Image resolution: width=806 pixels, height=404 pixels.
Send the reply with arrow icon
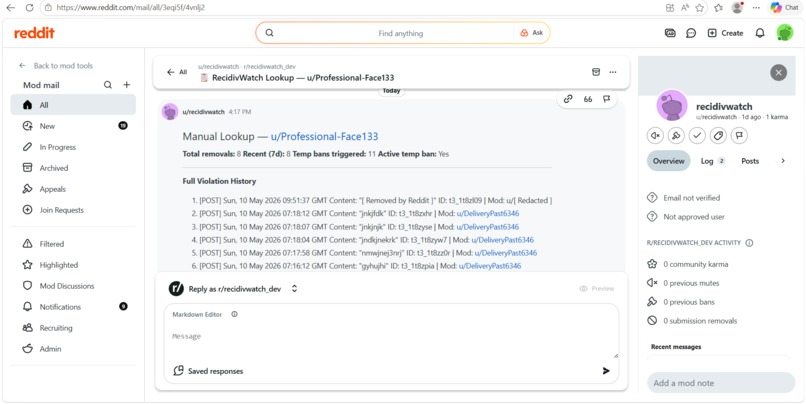pos(606,371)
